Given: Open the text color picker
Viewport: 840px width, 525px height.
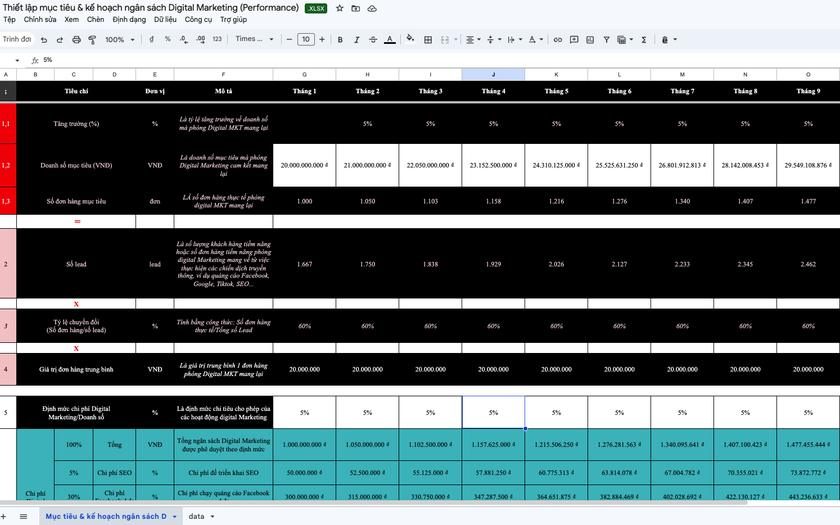Looking at the screenshot, I should coord(390,40).
